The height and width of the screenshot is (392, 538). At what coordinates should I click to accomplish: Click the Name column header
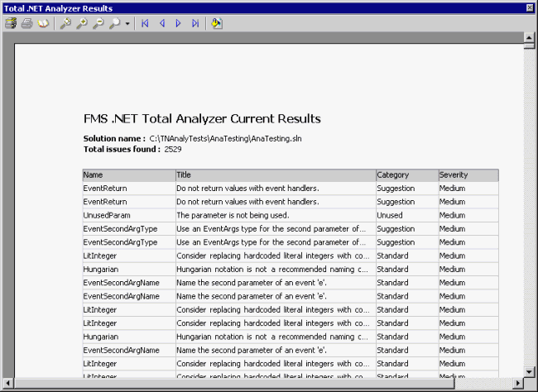click(129, 174)
